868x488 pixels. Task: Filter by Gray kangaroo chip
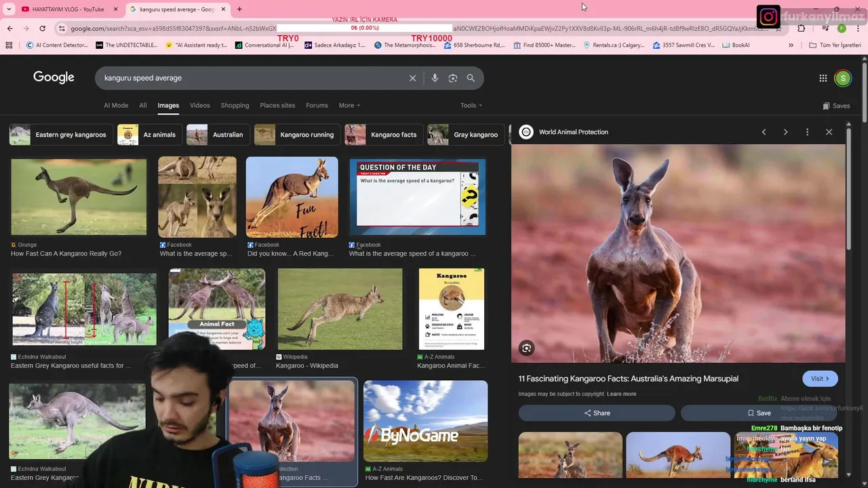465,135
